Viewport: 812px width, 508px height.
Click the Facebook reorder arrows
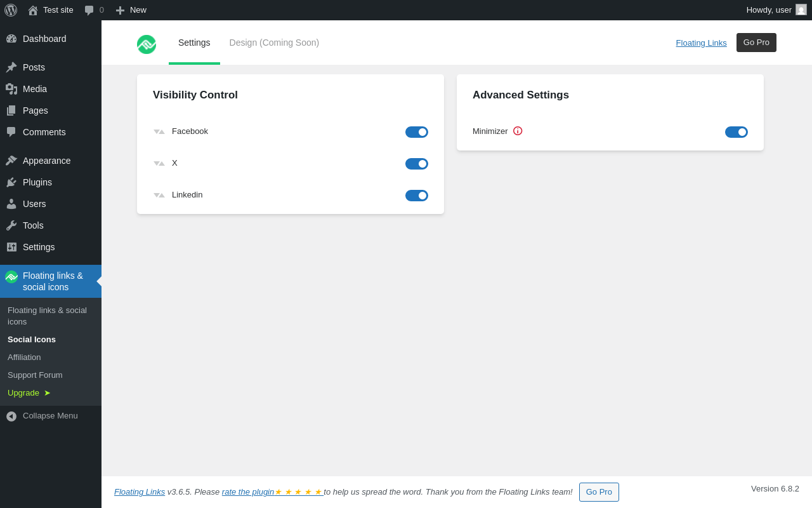(x=159, y=131)
